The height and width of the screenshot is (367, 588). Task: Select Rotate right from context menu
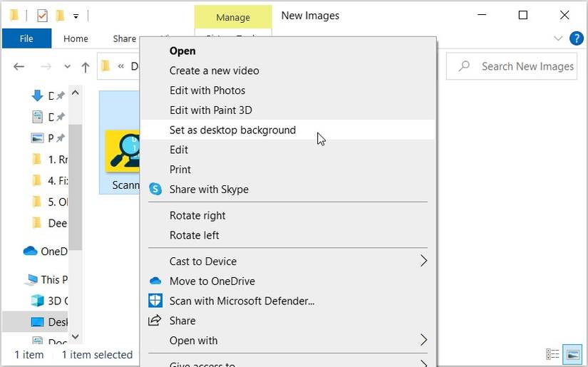197,215
